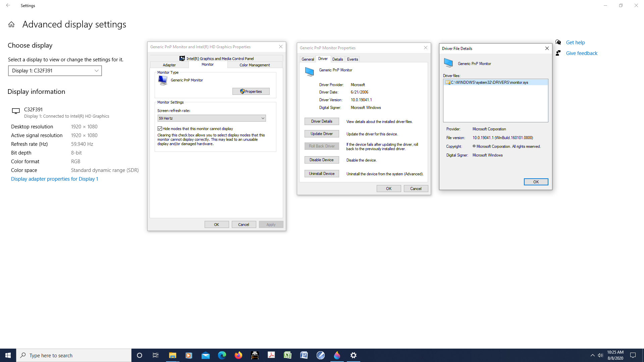Uncheck 'Hide modes that this monitor cannot display'

[x=160, y=128]
